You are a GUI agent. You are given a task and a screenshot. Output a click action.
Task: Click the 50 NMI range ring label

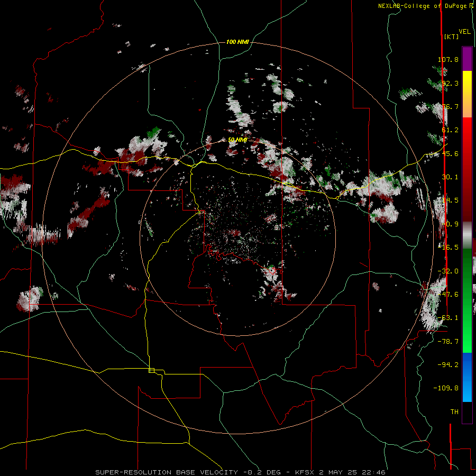click(x=237, y=140)
